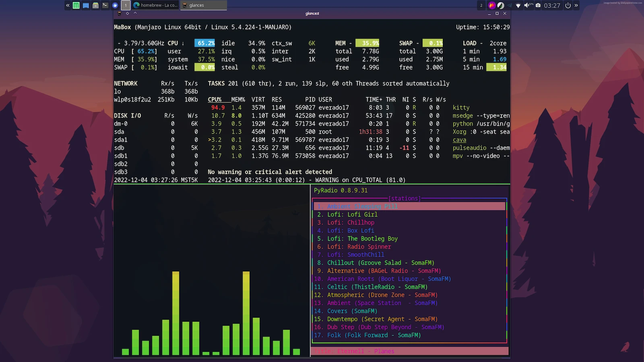Click the Uptime: 15:50:29 text
This screenshot has width=644, height=362.
pos(483,27)
